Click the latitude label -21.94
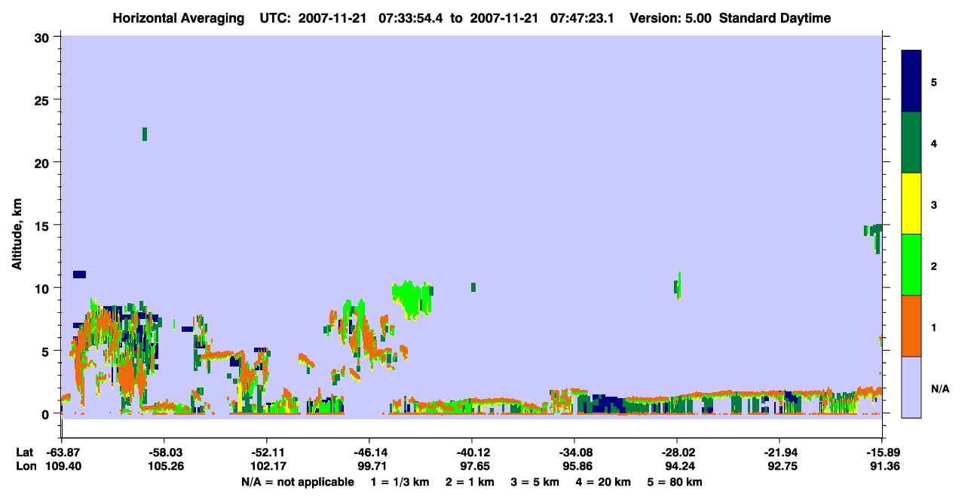 [x=779, y=452]
